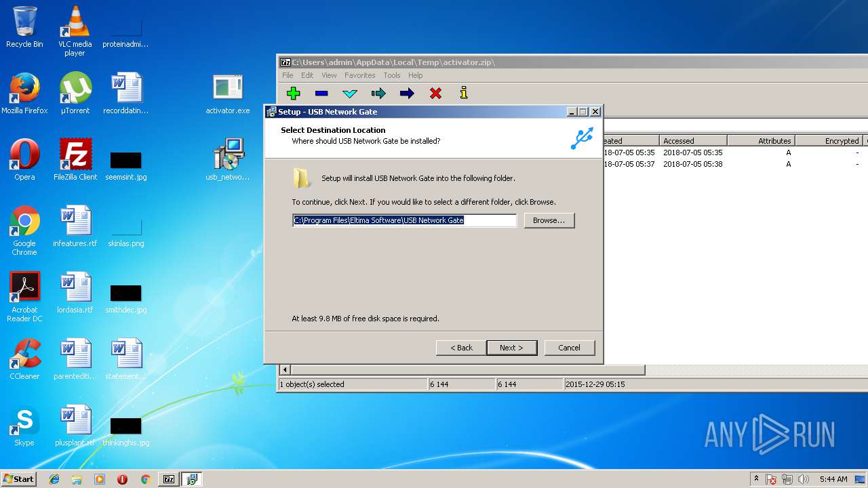Sort by Attributes column in 7-Zip

click(761, 140)
